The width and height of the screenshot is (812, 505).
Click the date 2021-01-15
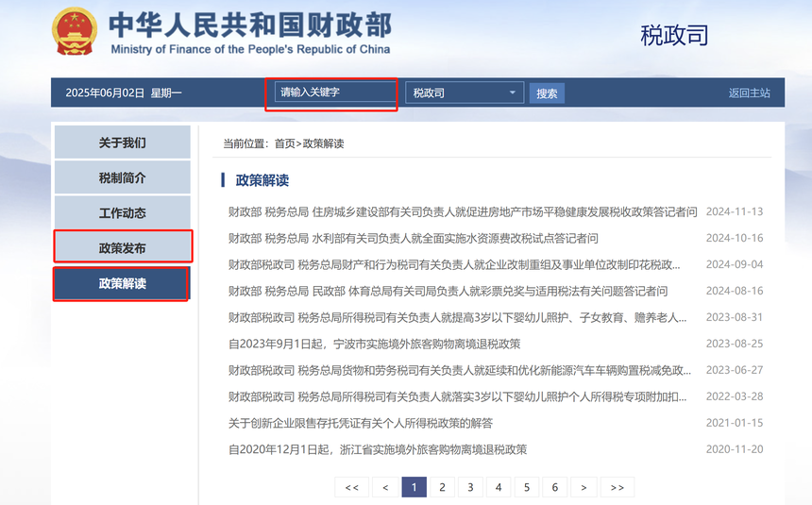[735, 423]
